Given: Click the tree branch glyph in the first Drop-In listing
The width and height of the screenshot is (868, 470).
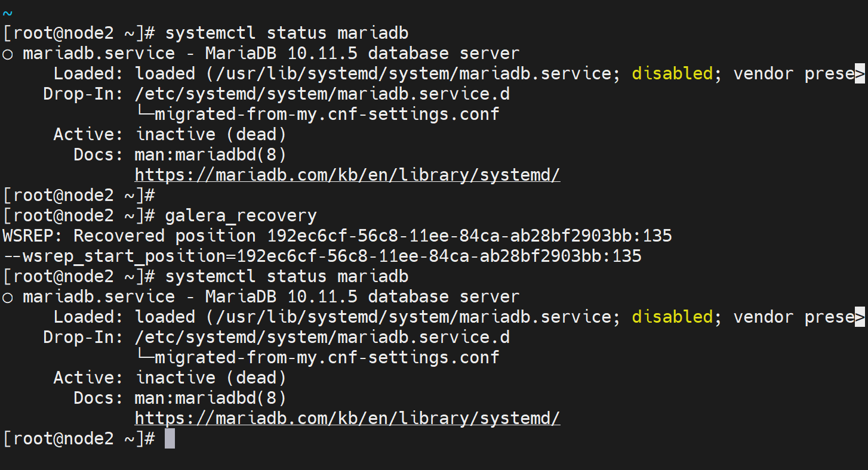Looking at the screenshot, I should (145, 114).
